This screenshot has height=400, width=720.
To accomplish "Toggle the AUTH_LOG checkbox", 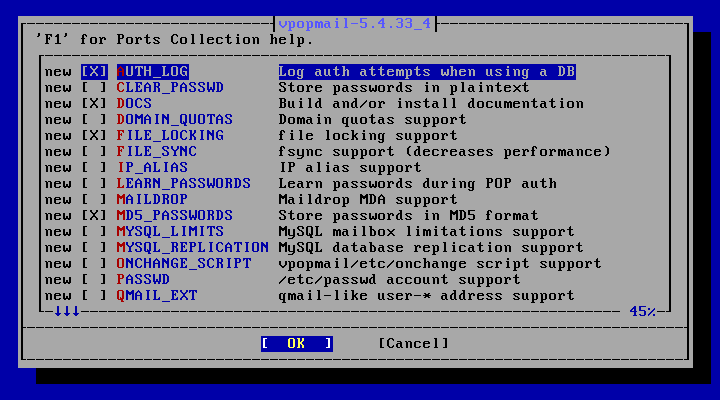I will click(x=94, y=72).
